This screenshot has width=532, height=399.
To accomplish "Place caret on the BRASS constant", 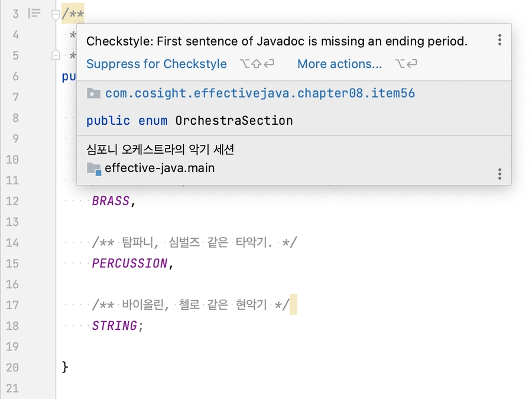I will coord(109,201).
